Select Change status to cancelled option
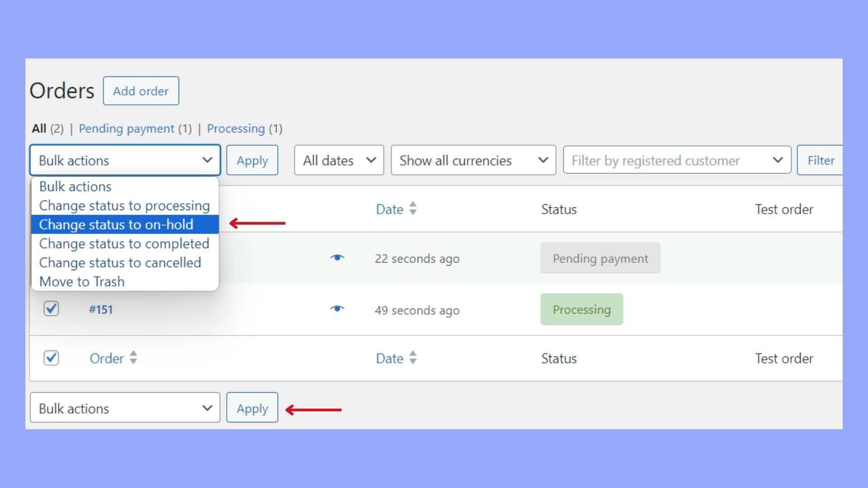The image size is (868, 488). pyautogui.click(x=120, y=263)
